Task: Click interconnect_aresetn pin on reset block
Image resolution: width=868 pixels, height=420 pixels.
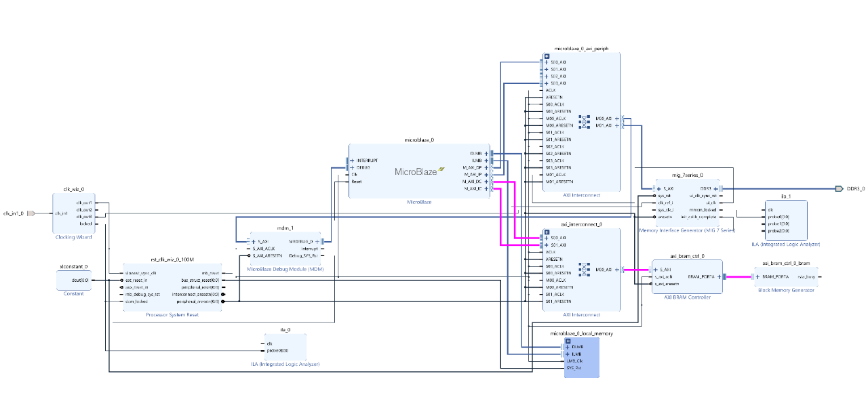Action: [196, 295]
